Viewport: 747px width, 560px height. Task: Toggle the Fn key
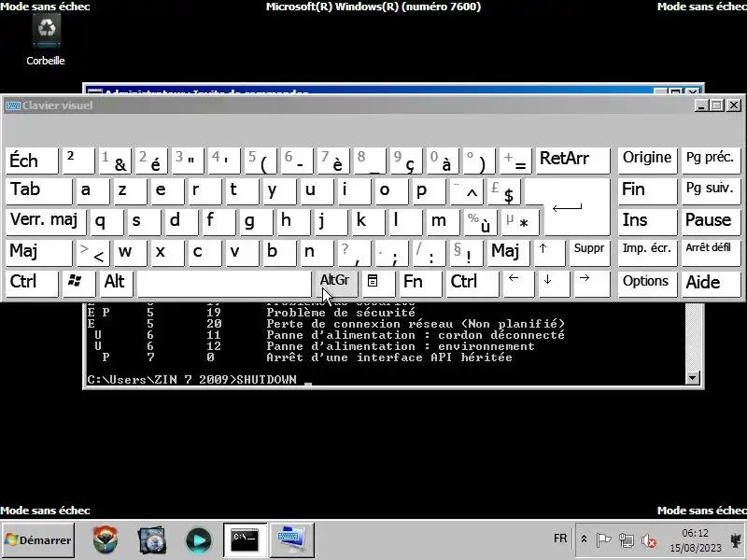coord(421,283)
